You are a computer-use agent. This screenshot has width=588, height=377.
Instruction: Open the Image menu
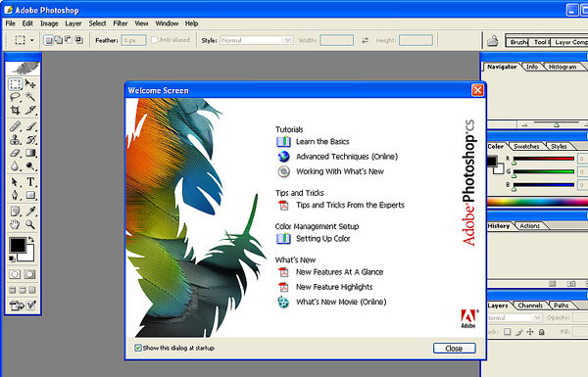pyautogui.click(x=49, y=24)
